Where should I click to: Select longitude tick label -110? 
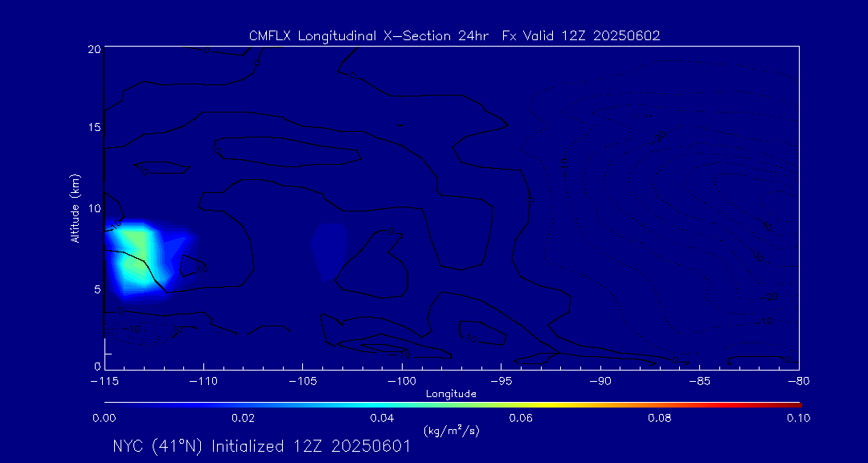[203, 381]
